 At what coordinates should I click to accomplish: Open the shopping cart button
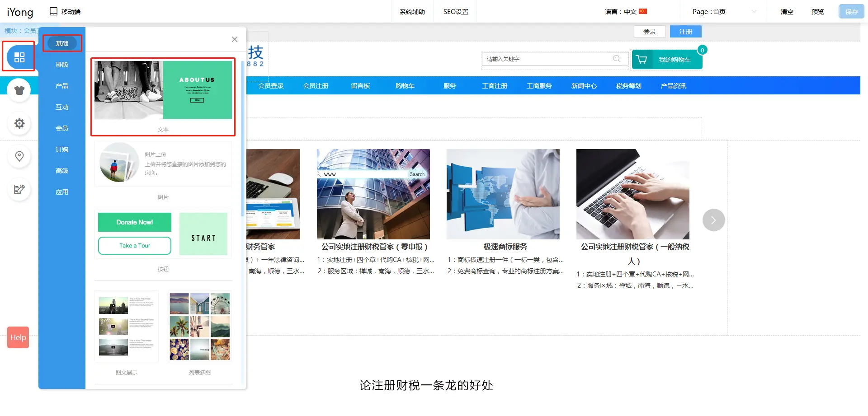(x=667, y=60)
